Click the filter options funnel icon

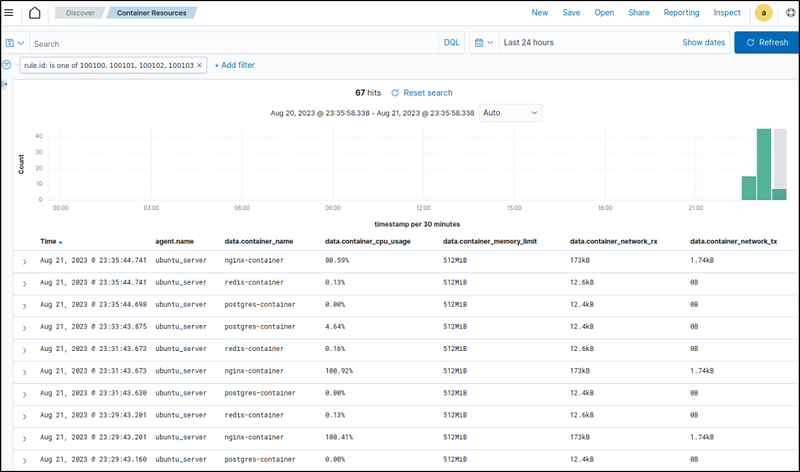(x=7, y=64)
